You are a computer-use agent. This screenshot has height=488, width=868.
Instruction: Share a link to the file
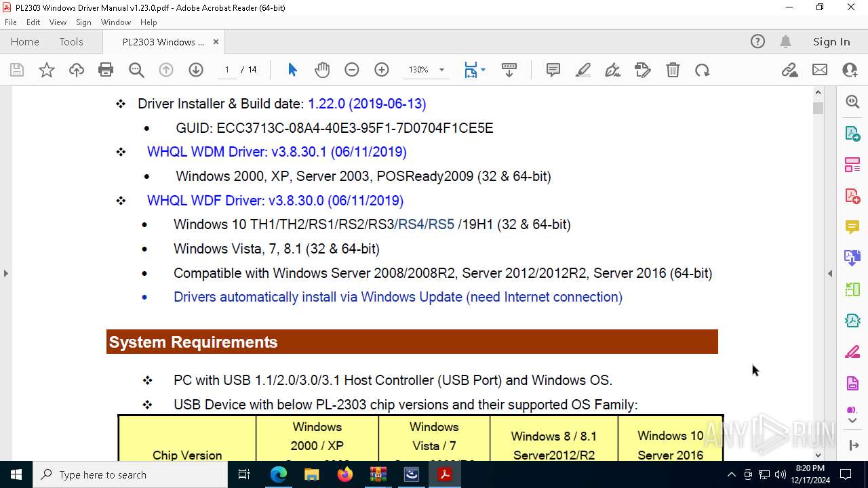pyautogui.click(x=790, y=70)
